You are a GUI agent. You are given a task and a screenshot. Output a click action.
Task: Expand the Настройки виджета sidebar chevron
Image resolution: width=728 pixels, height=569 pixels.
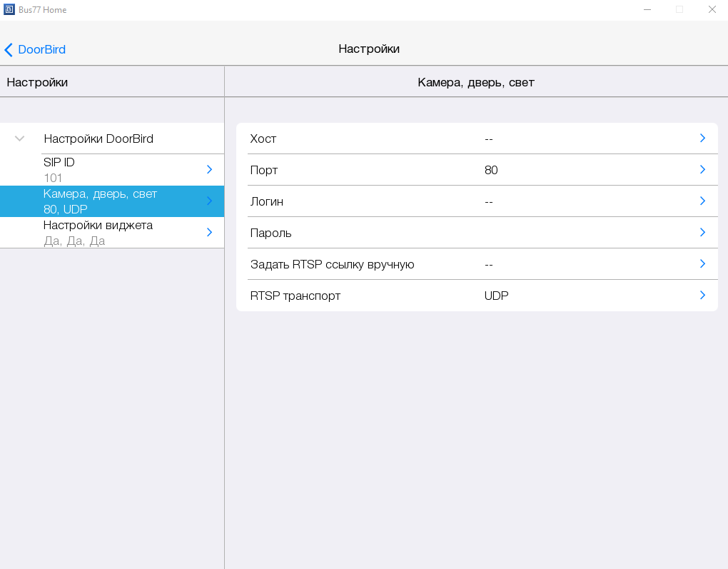click(x=209, y=233)
